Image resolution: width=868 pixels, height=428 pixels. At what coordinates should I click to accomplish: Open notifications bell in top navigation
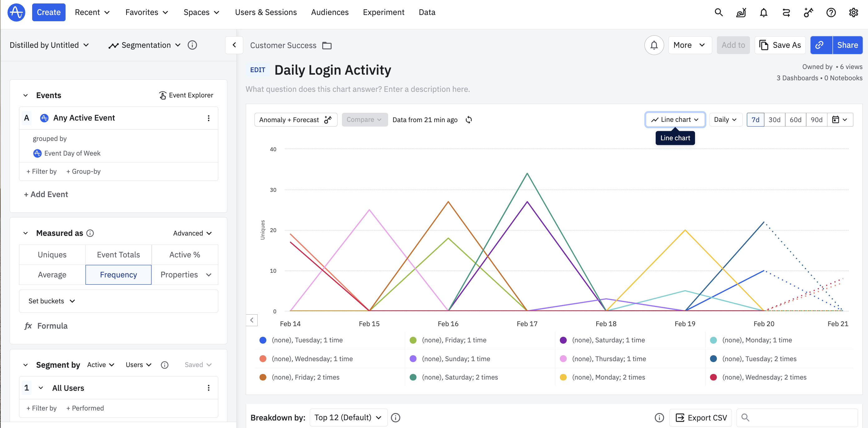point(763,12)
